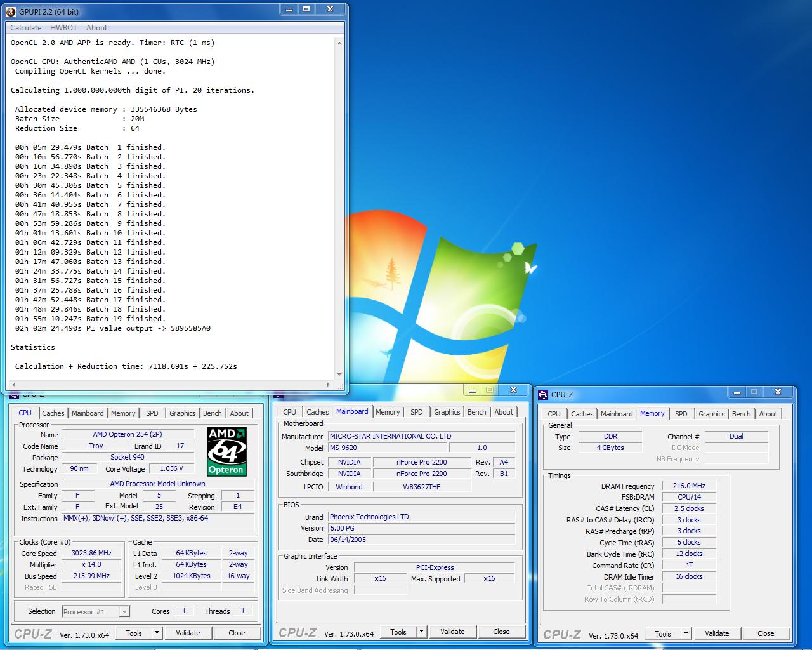Click the CPU-Z Memory window title icon
This screenshot has width=812, height=650.
[x=543, y=394]
